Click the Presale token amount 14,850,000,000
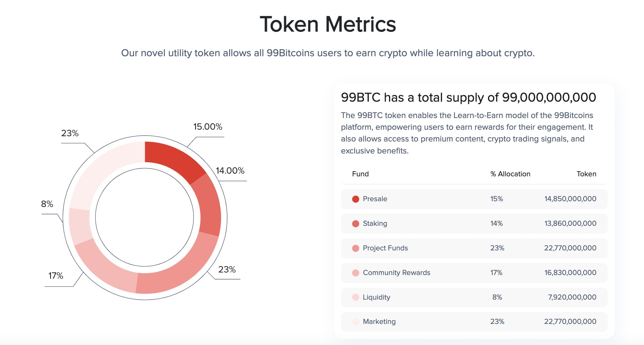 click(x=570, y=199)
